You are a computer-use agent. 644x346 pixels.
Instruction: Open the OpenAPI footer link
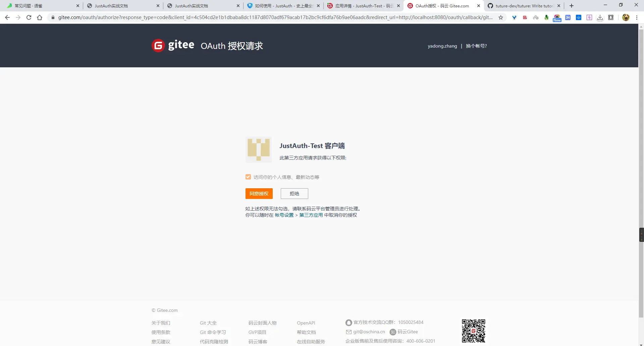pos(306,323)
